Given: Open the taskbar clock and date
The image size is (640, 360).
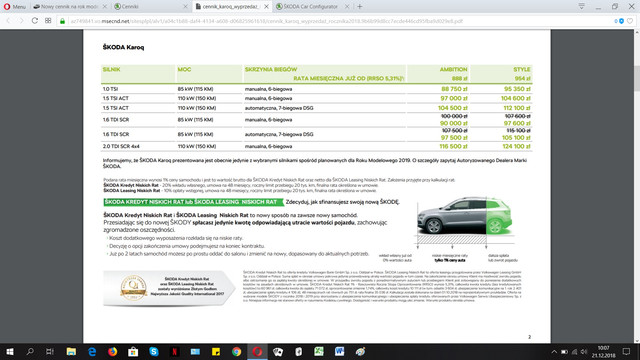Looking at the screenshot, I should coord(603,351).
